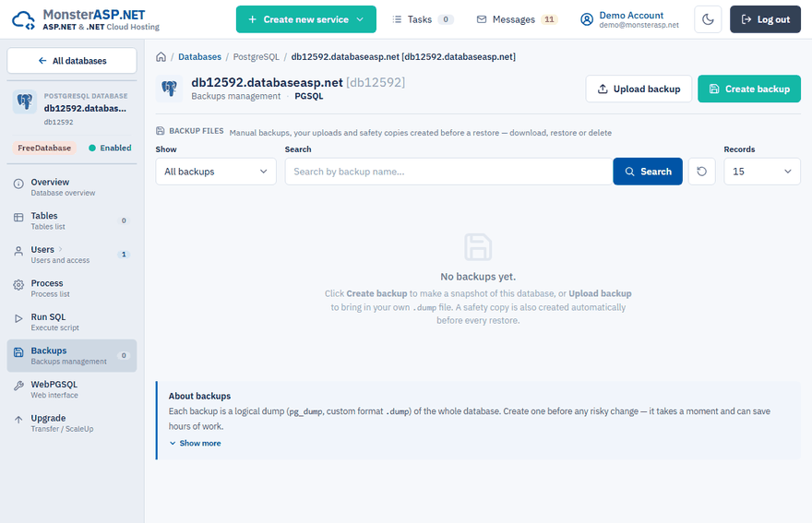Image resolution: width=812 pixels, height=523 pixels.
Task: Click the Upload backup button
Action: click(x=639, y=89)
